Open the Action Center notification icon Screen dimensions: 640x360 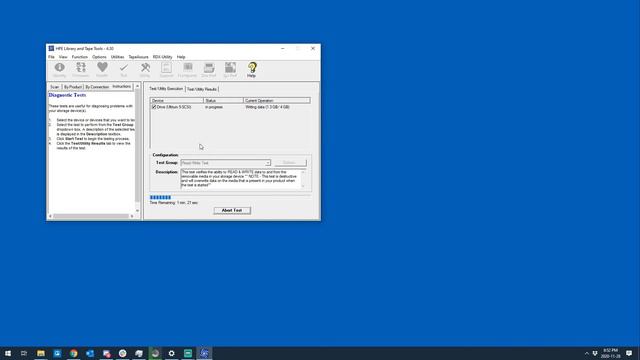(629, 353)
